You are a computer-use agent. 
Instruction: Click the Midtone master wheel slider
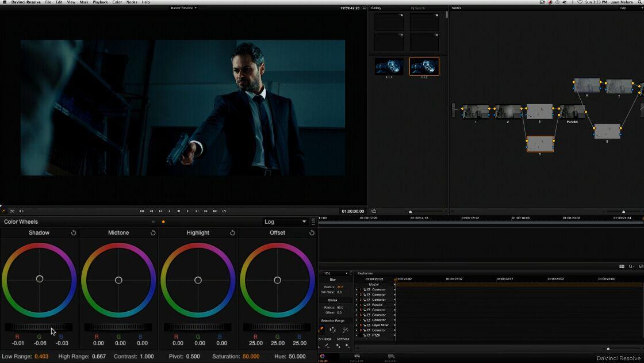click(118, 327)
